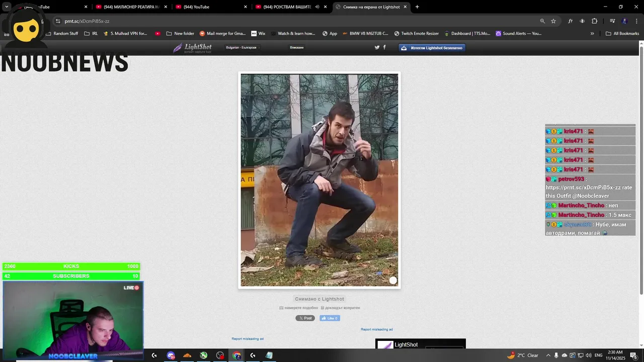Click the zoom magnifier icon in address bar
This screenshot has width=644, height=362.
point(542,21)
